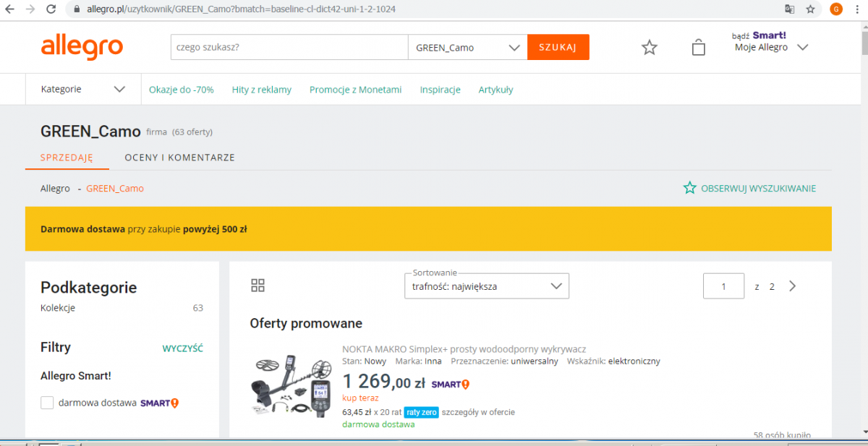Open watched items star icon
Viewport: 868px width, 446px height.
650,48
